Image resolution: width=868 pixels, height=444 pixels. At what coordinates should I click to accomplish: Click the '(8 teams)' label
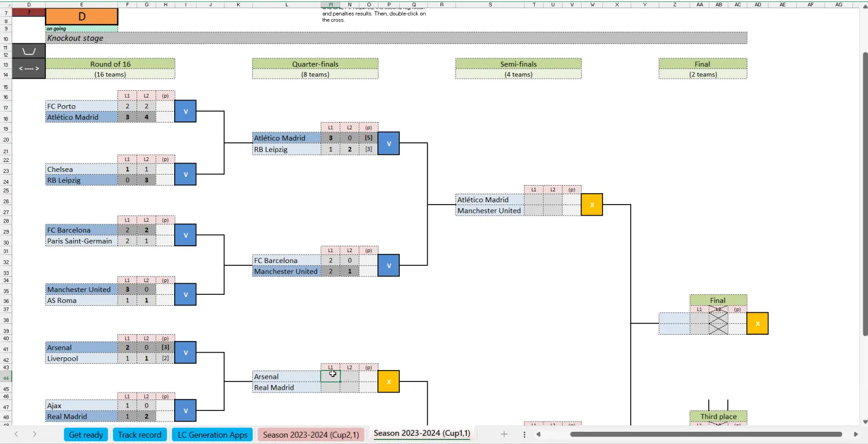315,74
